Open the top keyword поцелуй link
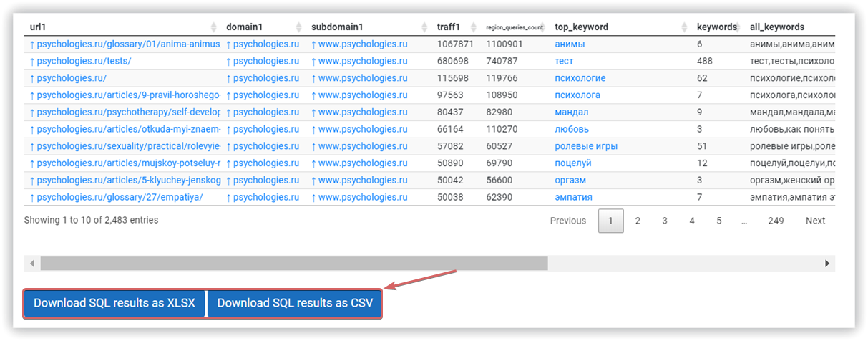 [573, 163]
